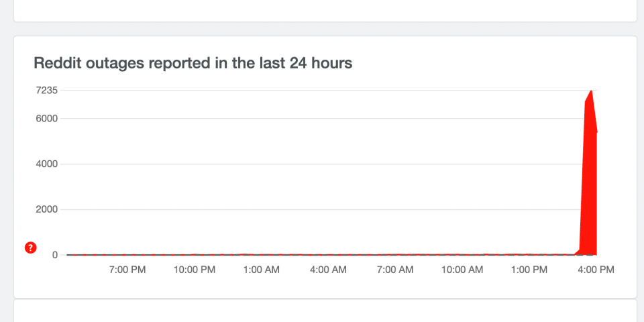This screenshot has height=322, width=644.
Task: Click the 1:00 AM time label
Action: click(x=262, y=270)
